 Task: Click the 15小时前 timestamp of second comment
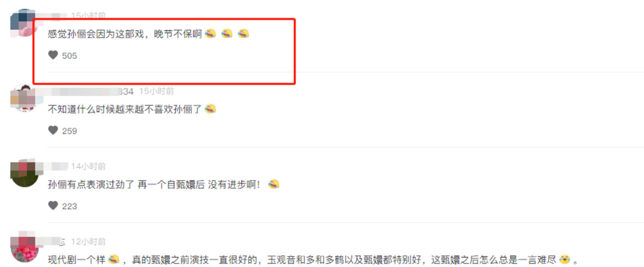click(x=156, y=91)
